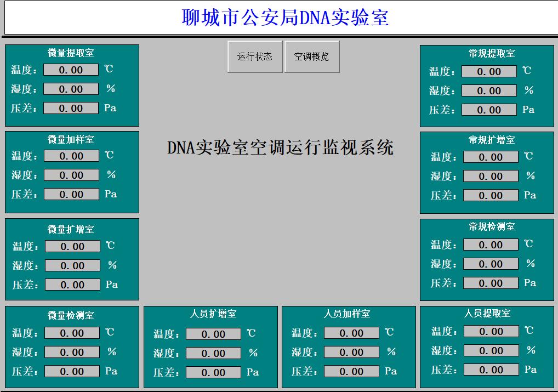Click 人员提取室 temperature value field
The image size is (558, 392).
pos(491,331)
